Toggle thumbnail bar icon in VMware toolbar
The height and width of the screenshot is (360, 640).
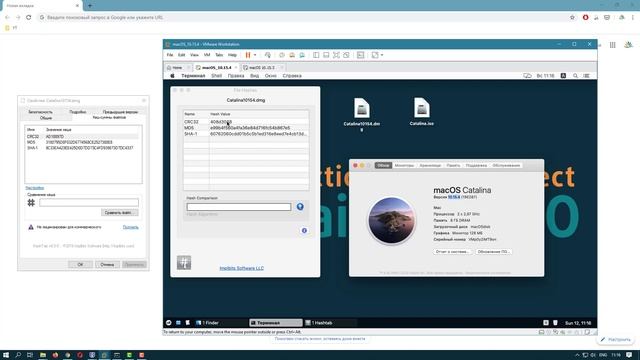click(326, 55)
